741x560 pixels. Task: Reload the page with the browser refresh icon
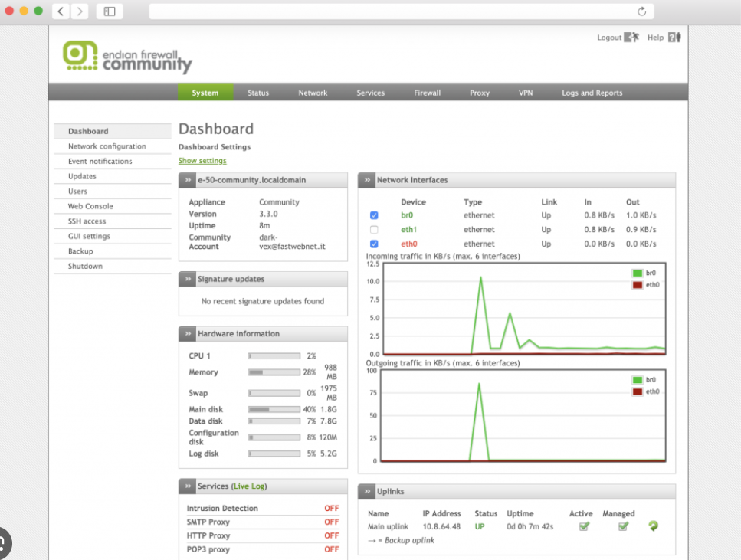click(x=641, y=11)
